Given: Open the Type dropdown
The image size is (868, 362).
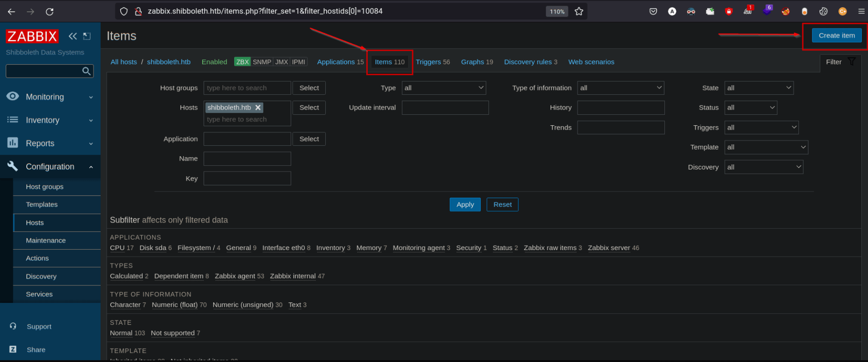Looking at the screenshot, I should [444, 88].
